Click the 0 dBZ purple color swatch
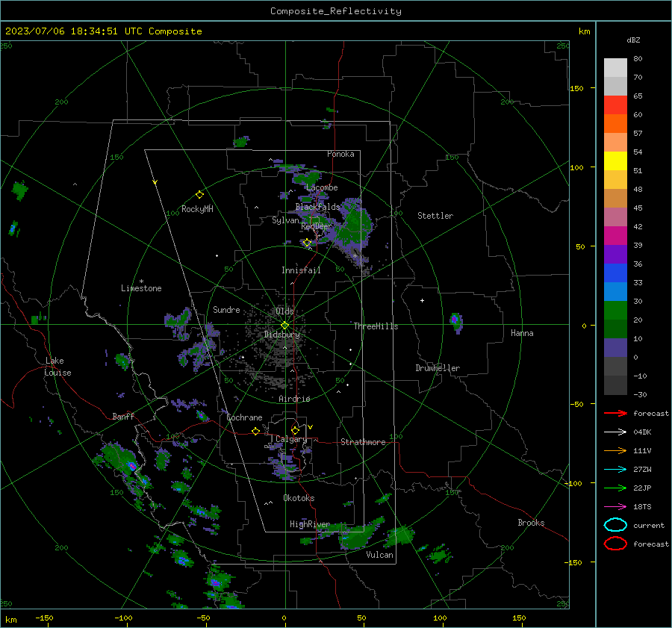This screenshot has height=628, width=672. (x=615, y=348)
